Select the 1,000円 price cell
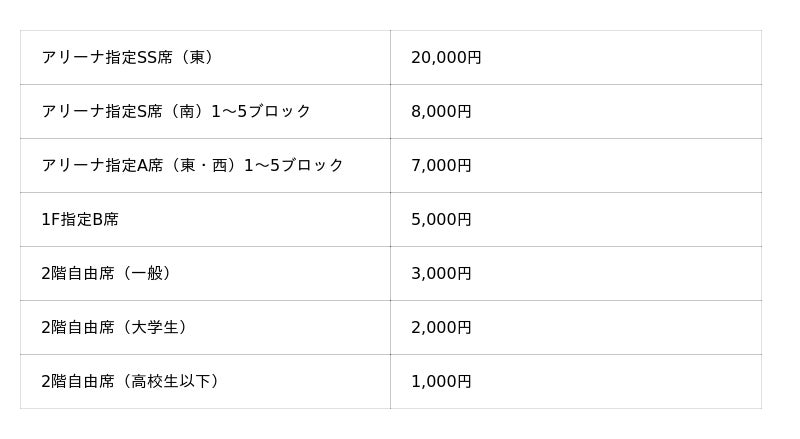 click(441, 382)
